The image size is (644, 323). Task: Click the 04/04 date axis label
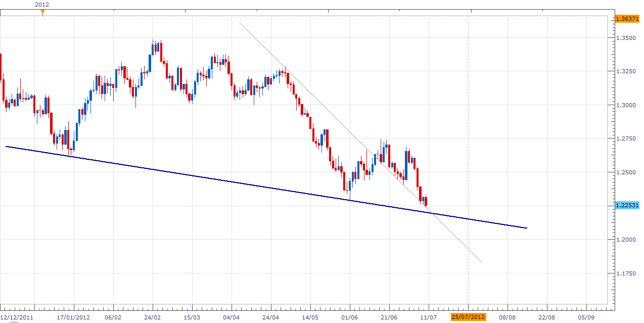(x=232, y=317)
